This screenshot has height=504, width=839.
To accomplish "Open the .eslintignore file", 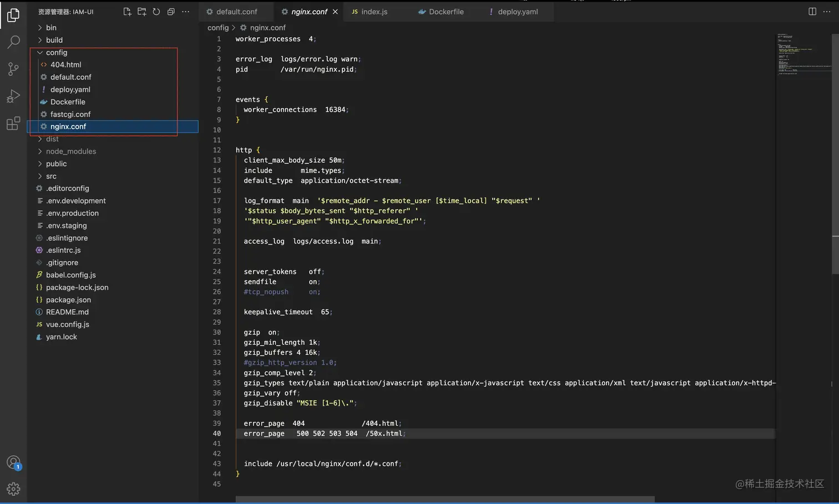I will click(x=113, y=238).
